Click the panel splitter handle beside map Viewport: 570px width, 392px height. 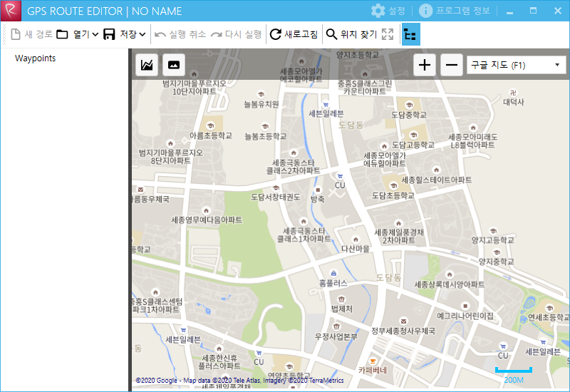[130, 220]
